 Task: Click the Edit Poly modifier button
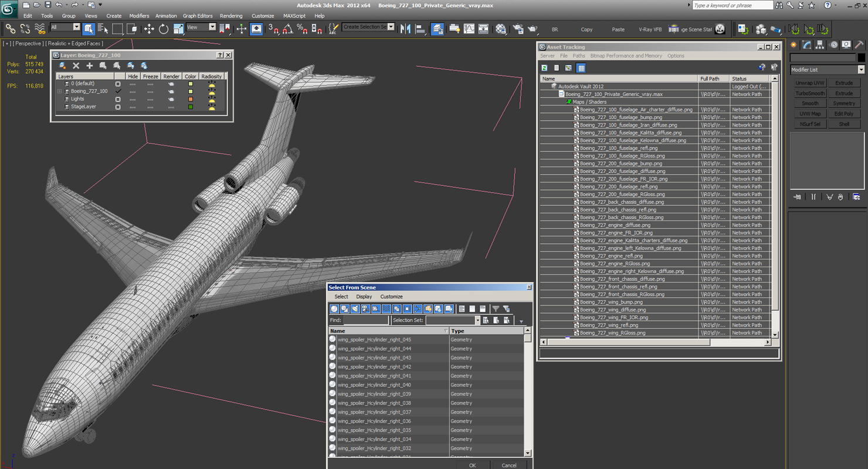pyautogui.click(x=844, y=114)
